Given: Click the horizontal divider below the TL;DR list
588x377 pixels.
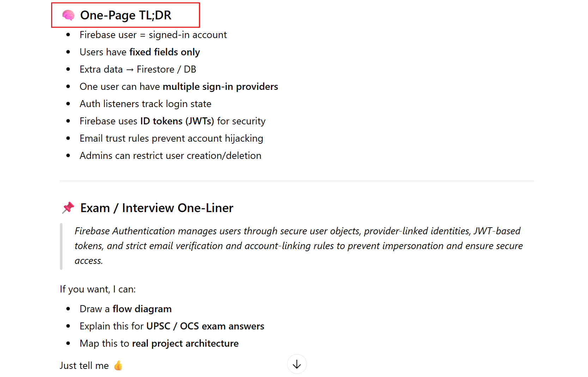Looking at the screenshot, I should 297,181.
